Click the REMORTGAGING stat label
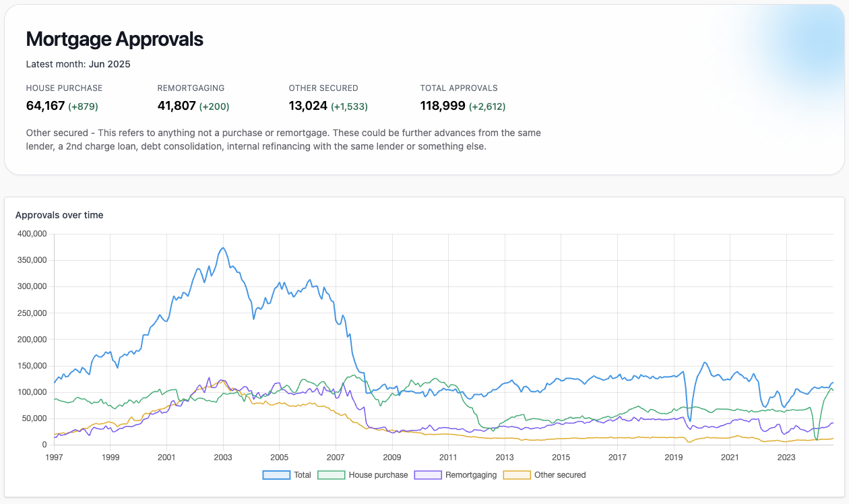Screen dimensions: 849x504 (191, 88)
